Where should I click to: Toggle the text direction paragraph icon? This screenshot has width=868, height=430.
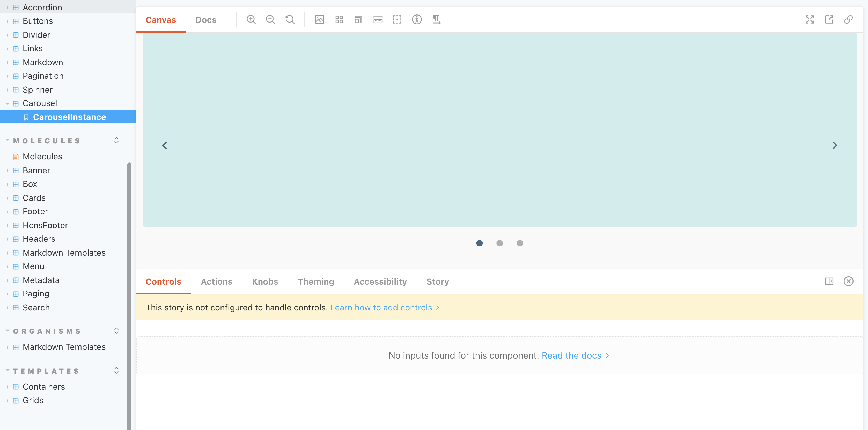click(436, 20)
